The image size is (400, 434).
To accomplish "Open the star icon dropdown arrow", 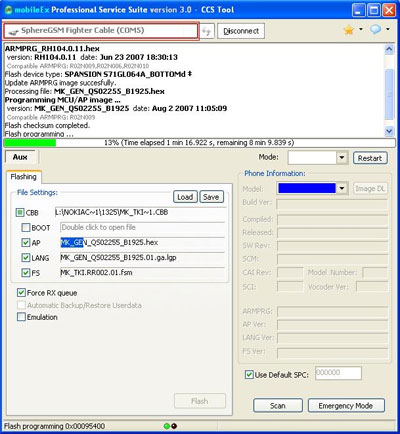I will pyautogui.click(x=361, y=30).
